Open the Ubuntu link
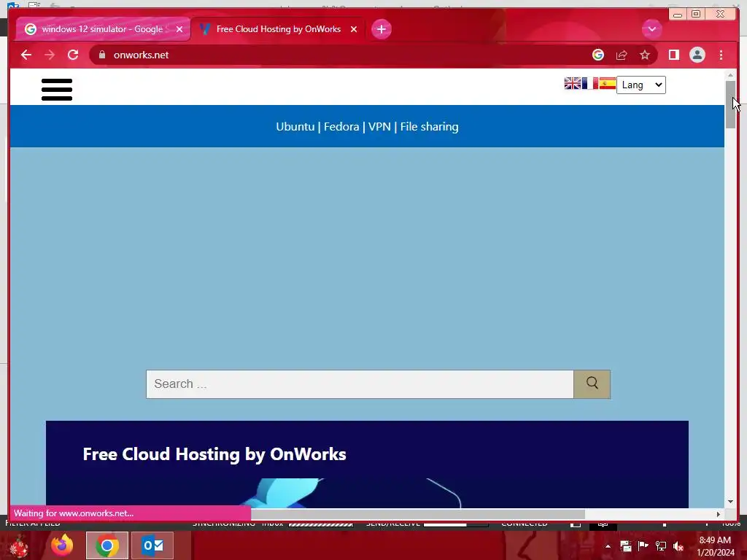The width and height of the screenshot is (747, 560). [x=295, y=127]
